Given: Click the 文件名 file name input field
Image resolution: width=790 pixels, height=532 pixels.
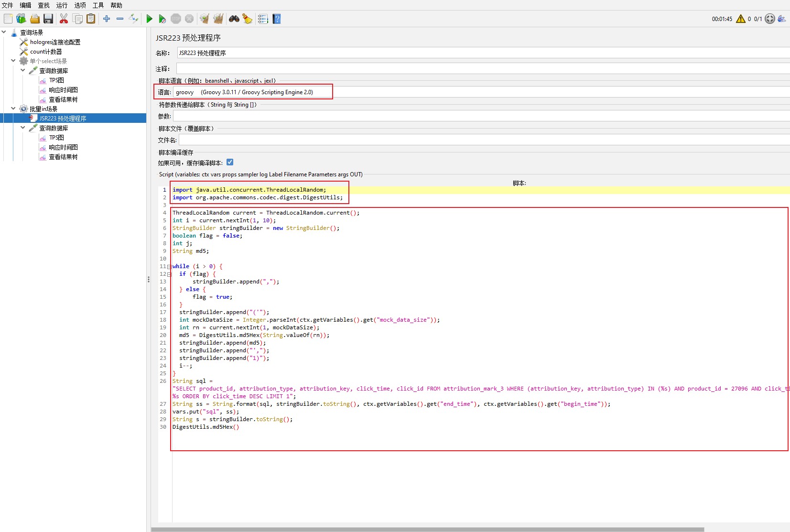Looking at the screenshot, I should pos(484,140).
